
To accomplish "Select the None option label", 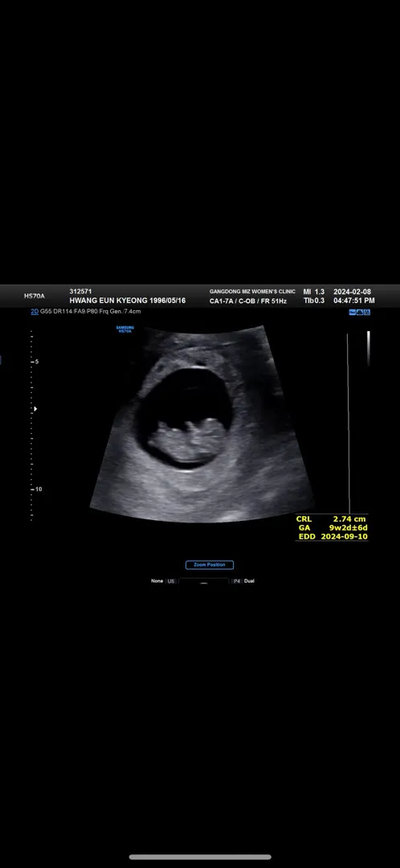I will [x=157, y=581].
